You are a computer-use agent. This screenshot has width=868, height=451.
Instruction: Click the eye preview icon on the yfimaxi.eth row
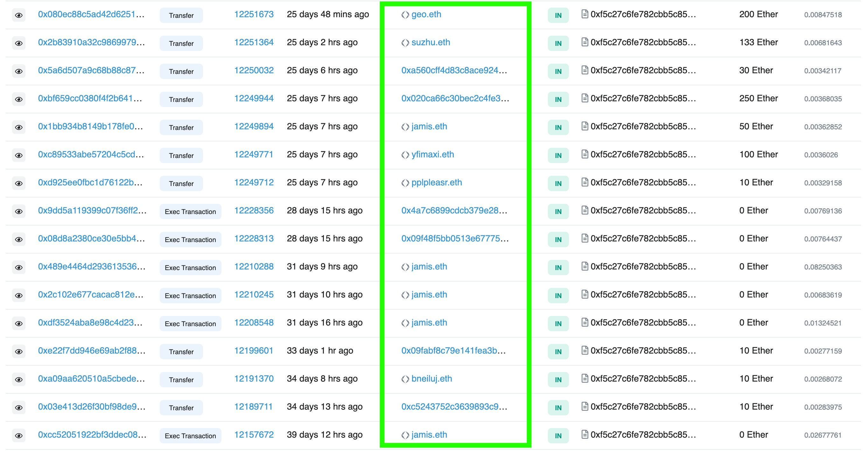coord(19,155)
